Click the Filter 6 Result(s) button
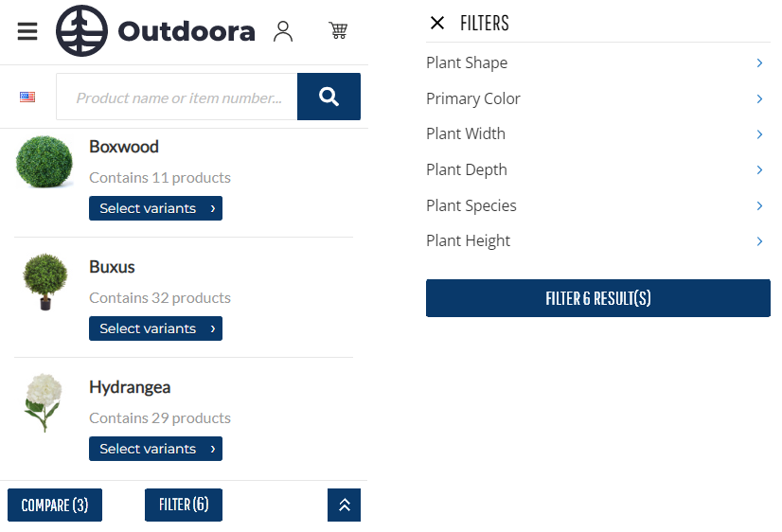782x532 pixels. pos(598,298)
